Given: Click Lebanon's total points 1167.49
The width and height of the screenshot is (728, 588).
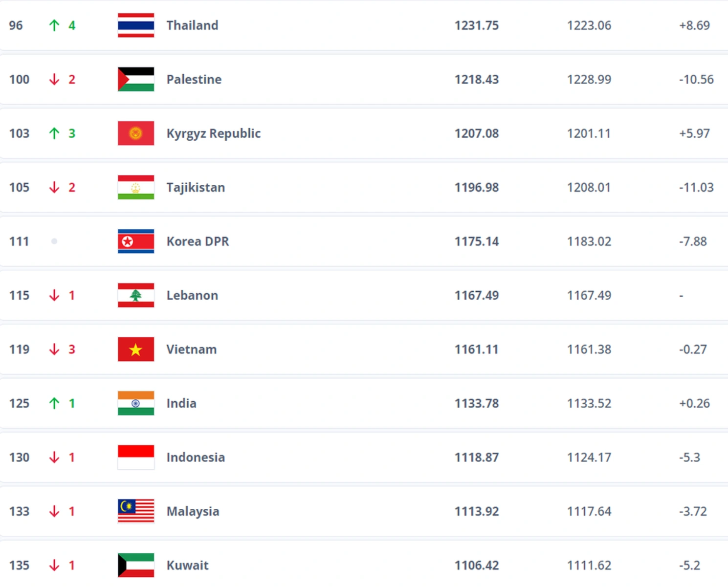Looking at the screenshot, I should pyautogui.click(x=476, y=295).
